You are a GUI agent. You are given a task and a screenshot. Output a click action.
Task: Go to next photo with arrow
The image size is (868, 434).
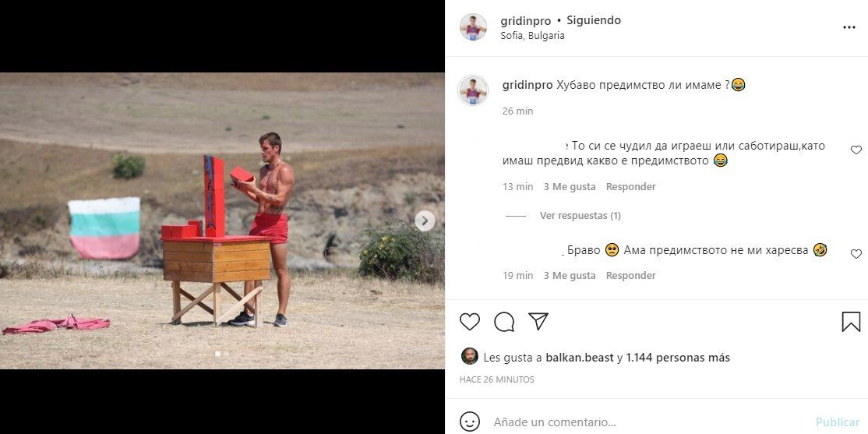coord(425,221)
